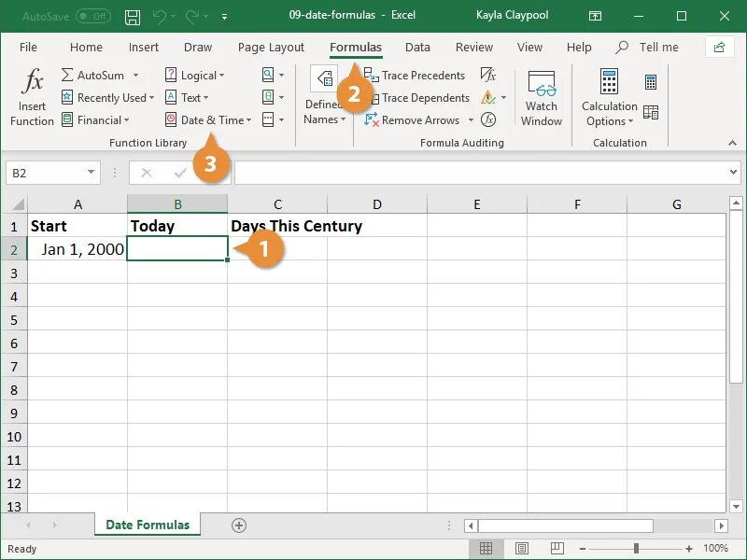Switch to Normal view
Image resolution: width=747 pixels, height=560 pixels.
point(486,549)
